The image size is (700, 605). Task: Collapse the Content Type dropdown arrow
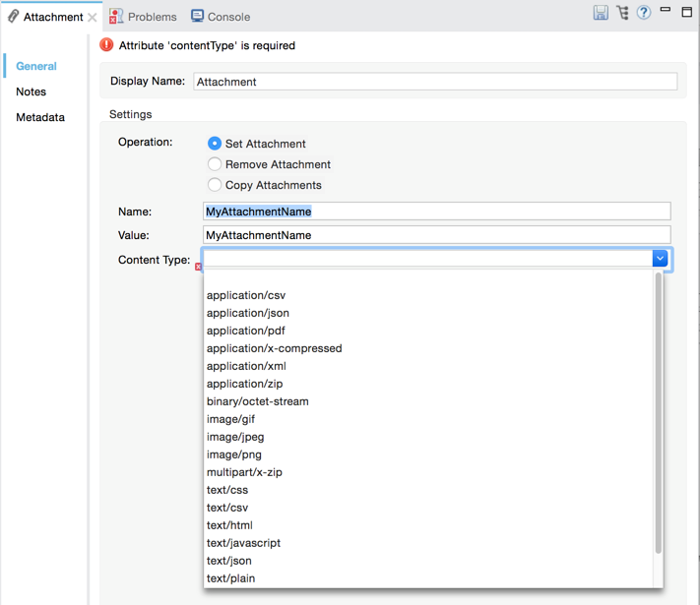point(660,259)
